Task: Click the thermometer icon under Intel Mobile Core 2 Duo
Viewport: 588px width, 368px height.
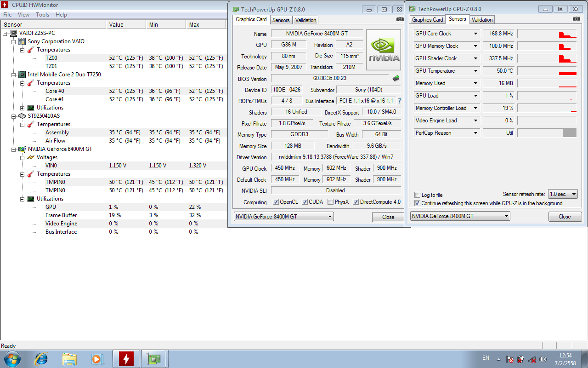Action: (31, 83)
